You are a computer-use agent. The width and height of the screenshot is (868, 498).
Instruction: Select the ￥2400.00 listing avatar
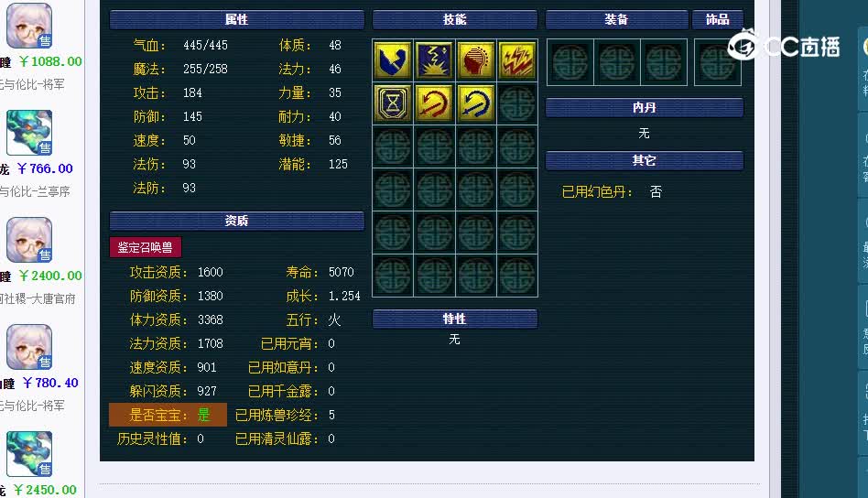(x=29, y=240)
